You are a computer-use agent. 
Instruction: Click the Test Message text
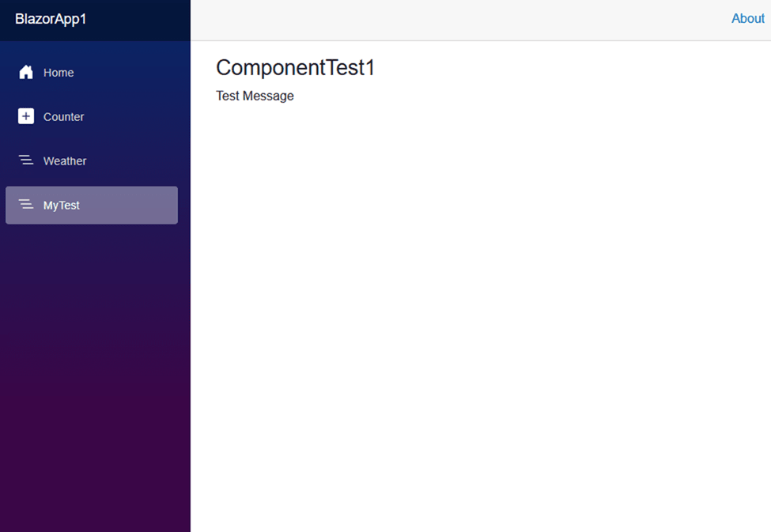[x=255, y=96]
